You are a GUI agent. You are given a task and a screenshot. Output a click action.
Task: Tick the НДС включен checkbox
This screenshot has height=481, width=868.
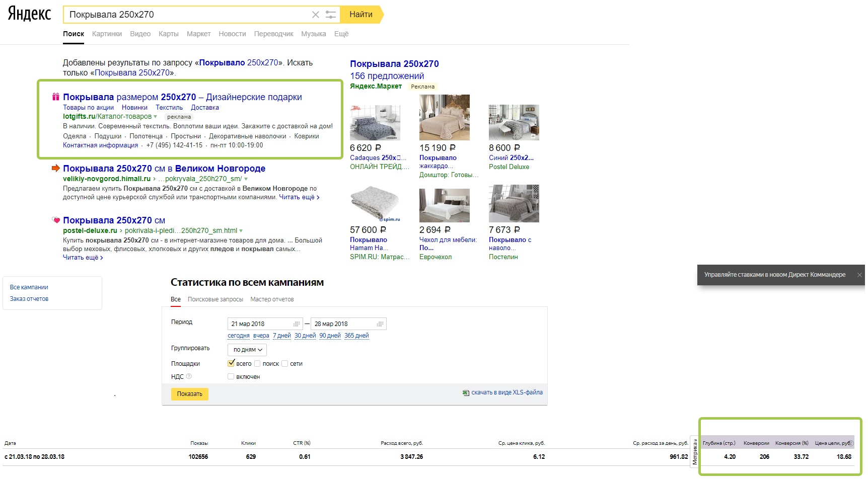pos(231,376)
